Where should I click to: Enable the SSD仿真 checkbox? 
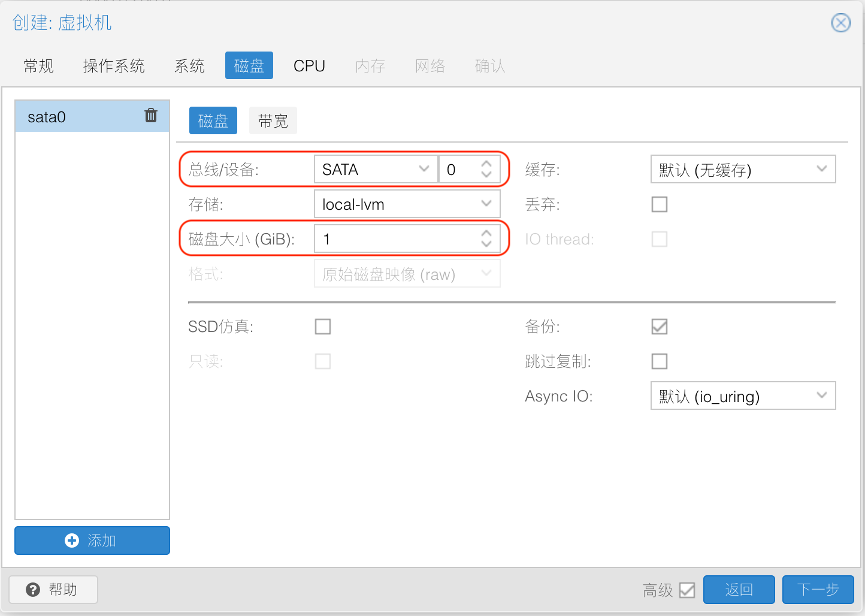click(x=323, y=327)
